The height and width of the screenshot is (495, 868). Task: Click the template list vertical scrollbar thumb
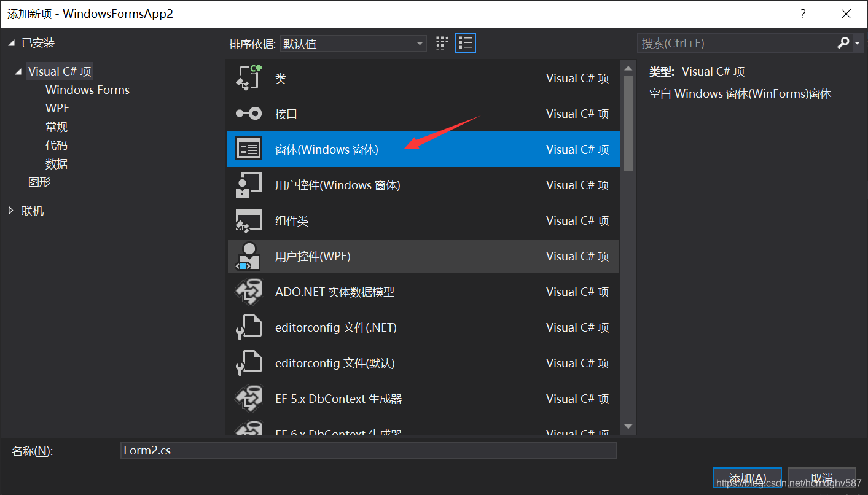[x=628, y=123]
